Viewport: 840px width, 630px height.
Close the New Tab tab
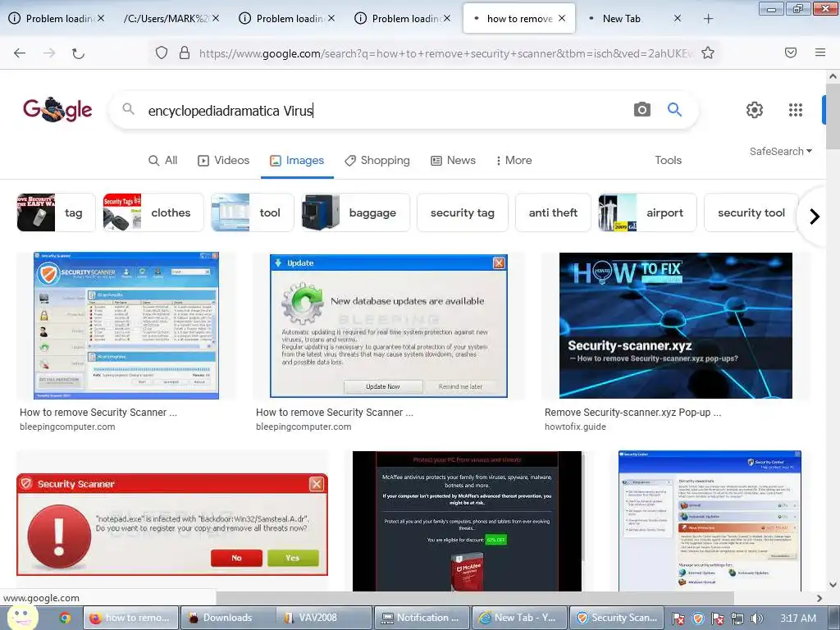(x=677, y=18)
